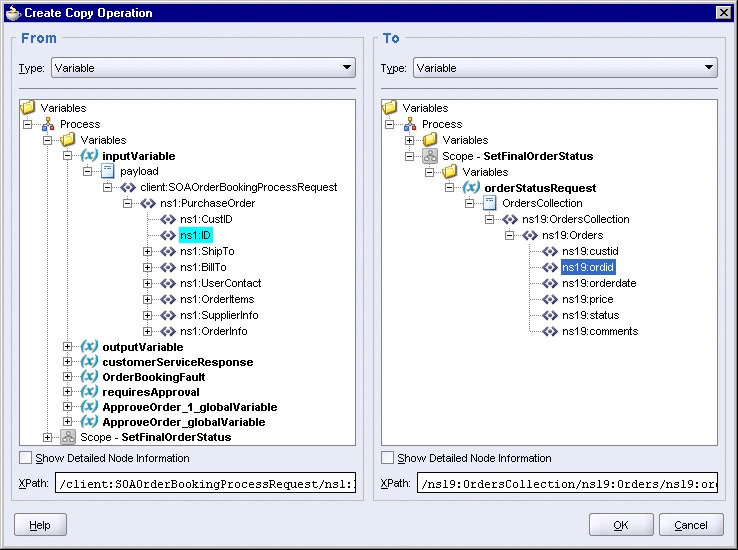Select ns19:OrdersCollection element in the To tree
Viewport: 738px width, 550px height.
click(x=575, y=219)
